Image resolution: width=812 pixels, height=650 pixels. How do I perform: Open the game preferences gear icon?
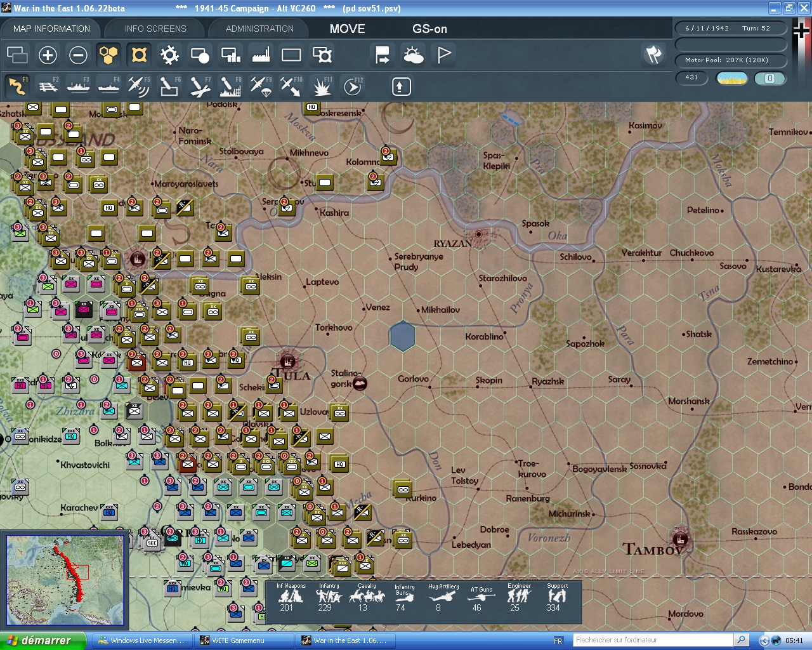point(169,55)
